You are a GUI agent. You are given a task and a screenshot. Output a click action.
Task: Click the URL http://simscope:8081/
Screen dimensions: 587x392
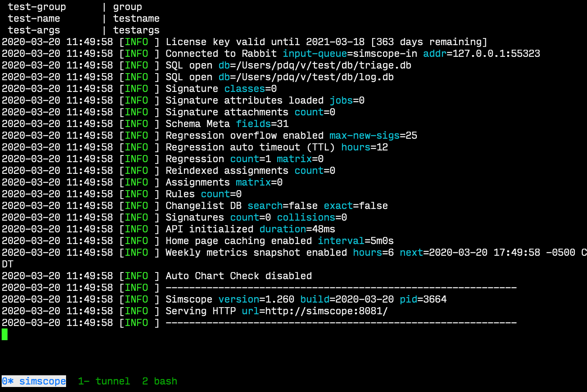[x=327, y=311]
